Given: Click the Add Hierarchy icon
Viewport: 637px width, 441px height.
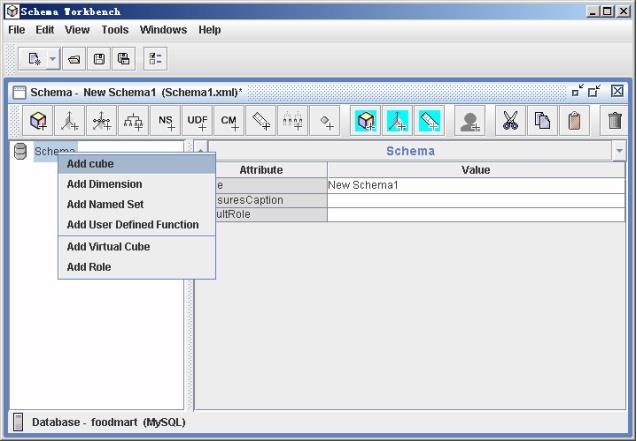Looking at the screenshot, I should 133,121.
